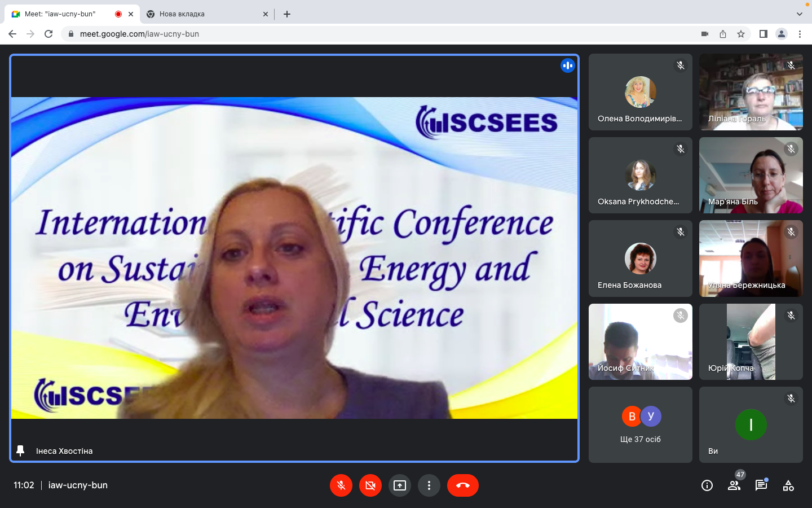Open the meeting details info icon
812x508 pixels.
tap(707, 485)
